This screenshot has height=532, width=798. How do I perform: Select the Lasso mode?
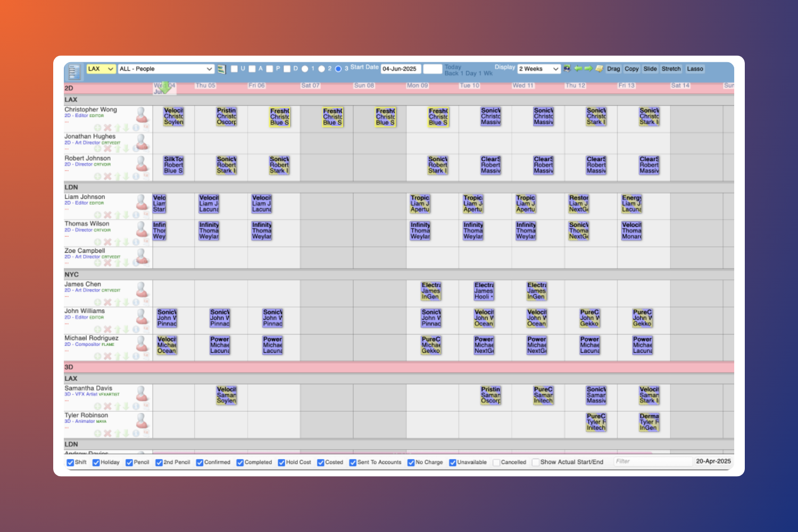[695, 69]
